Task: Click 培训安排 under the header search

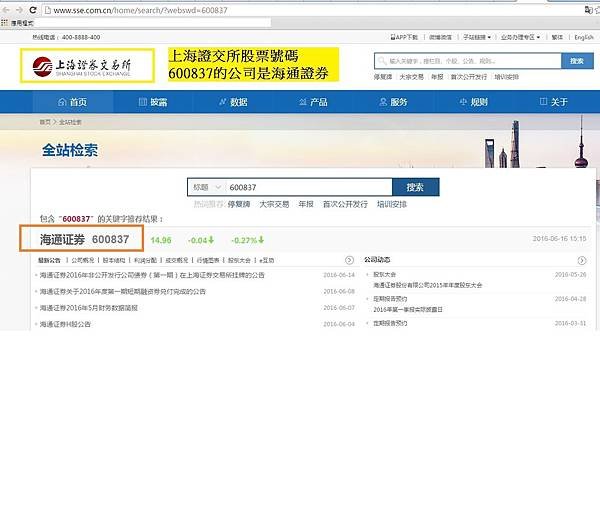Action: click(506, 77)
